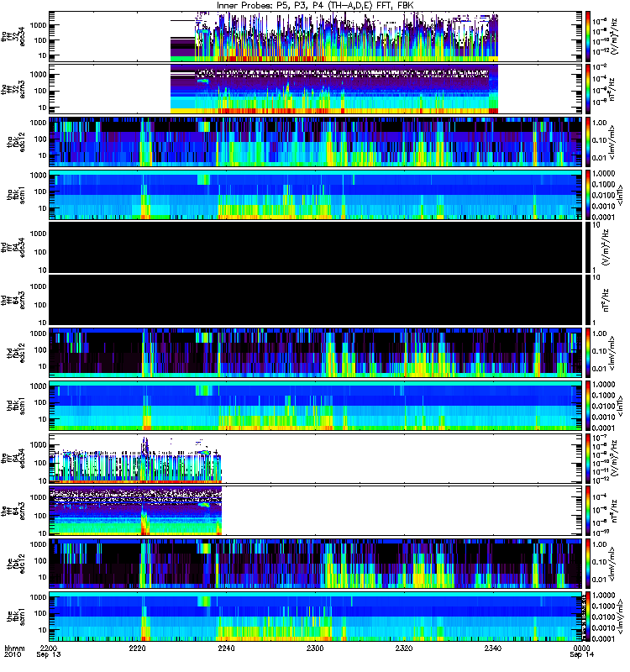The height and width of the screenshot is (672, 630).
Task: Click the color bar of thd fbk edc12 panel
Action: tap(588, 353)
